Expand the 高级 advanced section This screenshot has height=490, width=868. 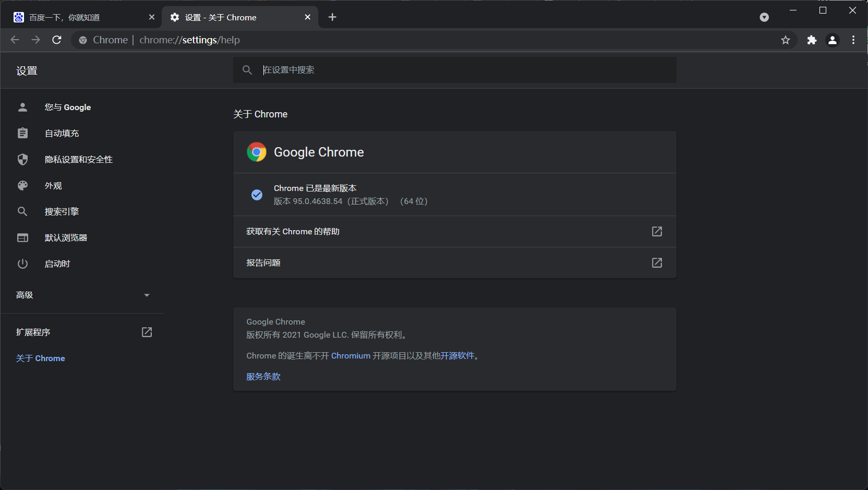point(82,295)
